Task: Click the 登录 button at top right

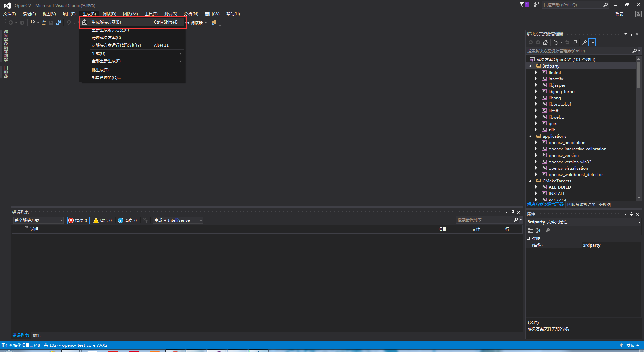Action: click(x=620, y=14)
